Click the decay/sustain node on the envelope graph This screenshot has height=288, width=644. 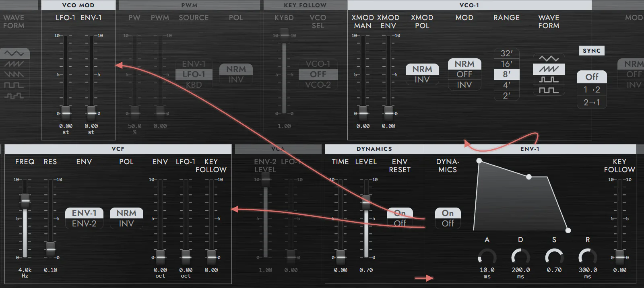click(529, 177)
